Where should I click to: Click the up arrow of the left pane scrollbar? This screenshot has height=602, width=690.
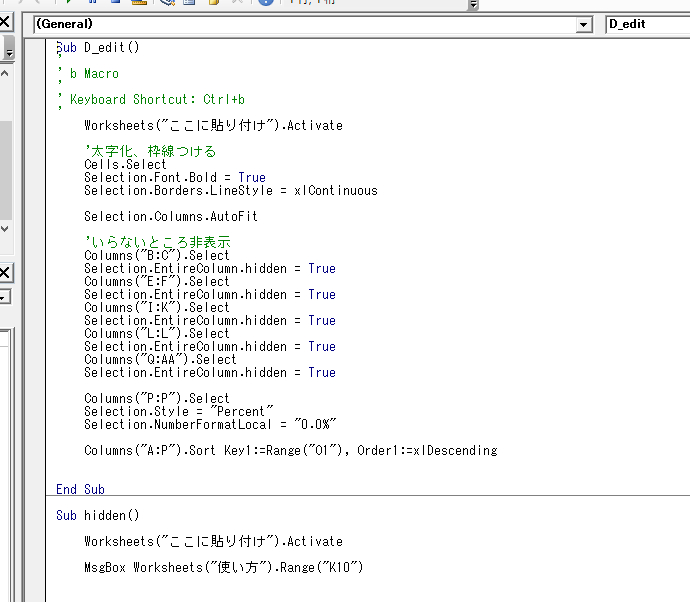[5, 73]
